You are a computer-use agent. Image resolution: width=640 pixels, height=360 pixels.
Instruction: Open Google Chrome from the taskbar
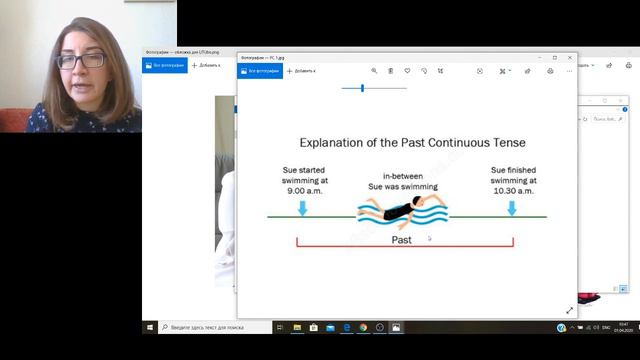(x=363, y=327)
